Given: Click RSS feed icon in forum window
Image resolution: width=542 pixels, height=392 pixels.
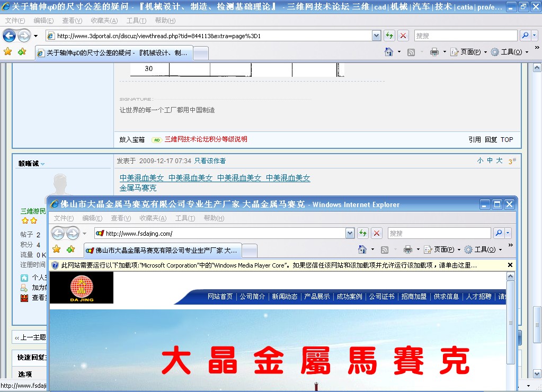Looking at the screenshot, I should [411, 52].
